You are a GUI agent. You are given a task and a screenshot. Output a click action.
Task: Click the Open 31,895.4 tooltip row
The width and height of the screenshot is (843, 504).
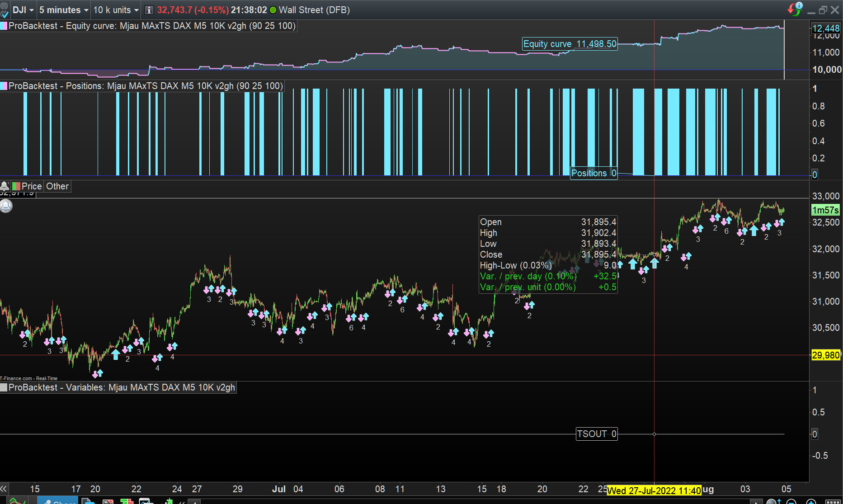[x=548, y=222]
